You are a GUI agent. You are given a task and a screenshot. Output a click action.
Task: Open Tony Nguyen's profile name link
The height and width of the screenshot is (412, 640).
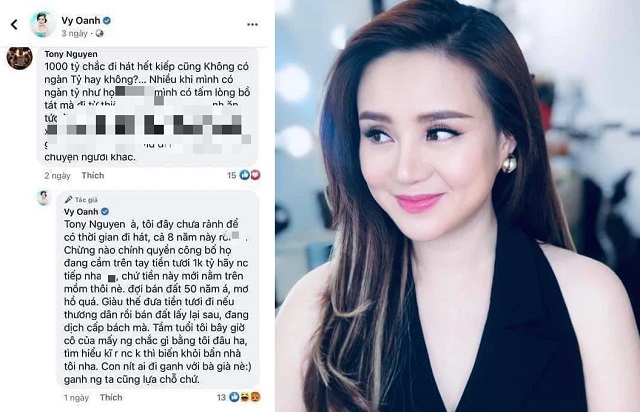pyautogui.click(x=71, y=54)
